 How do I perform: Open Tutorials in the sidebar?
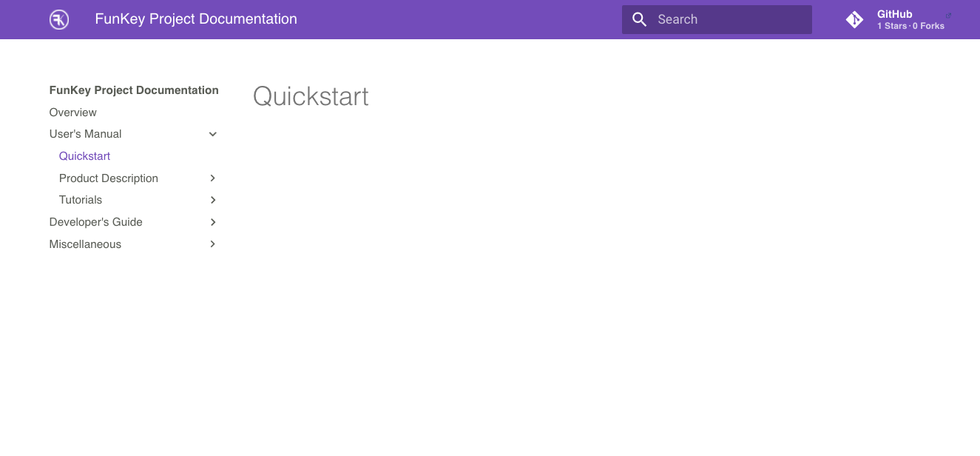(81, 200)
